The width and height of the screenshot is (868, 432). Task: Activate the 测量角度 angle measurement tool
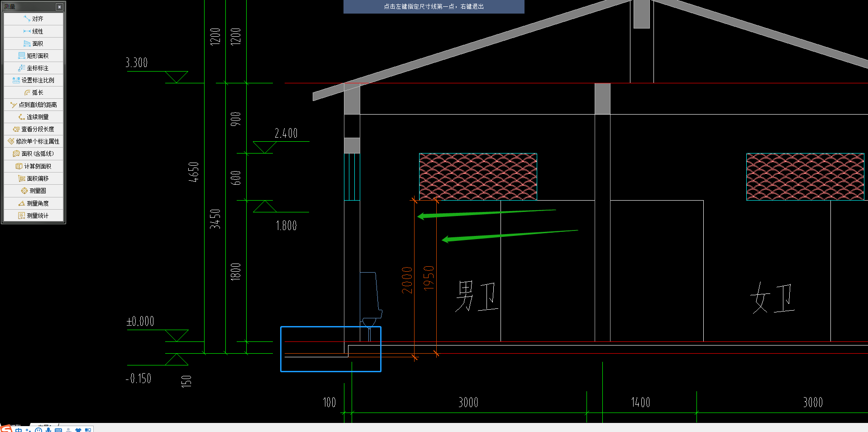coord(33,203)
